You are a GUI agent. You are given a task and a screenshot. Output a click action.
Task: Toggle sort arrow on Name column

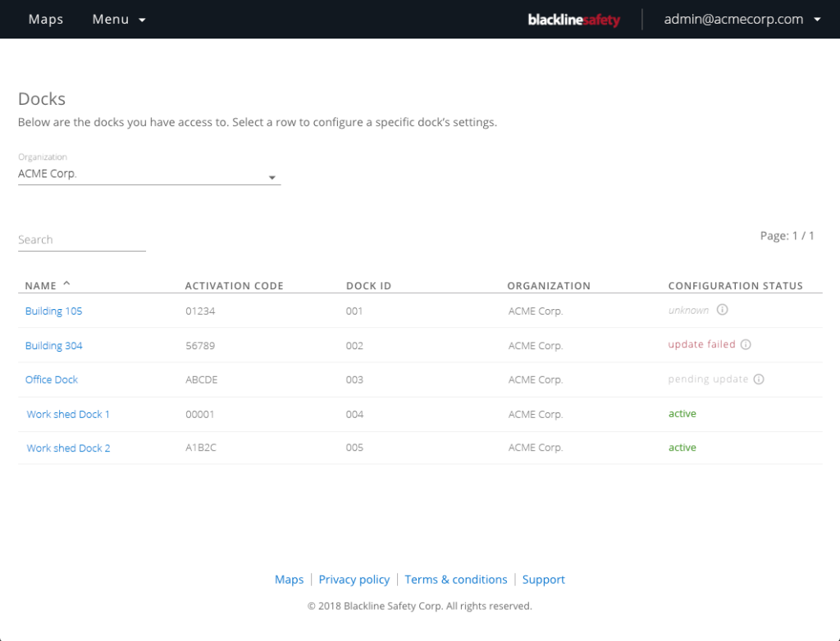(67, 284)
